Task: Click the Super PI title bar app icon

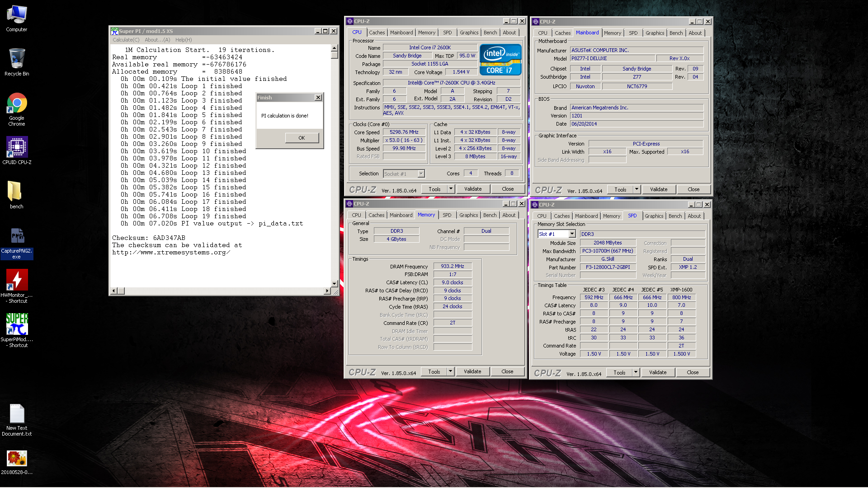Action: pos(114,31)
